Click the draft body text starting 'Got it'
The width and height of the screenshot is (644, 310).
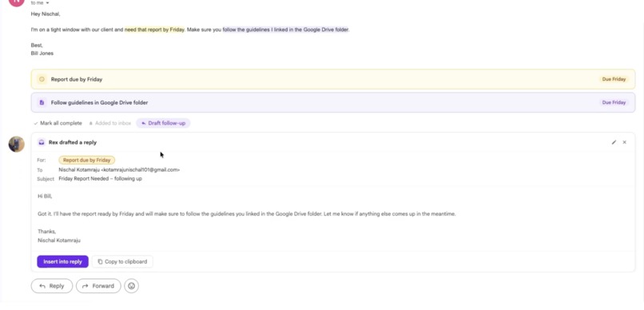click(x=246, y=214)
